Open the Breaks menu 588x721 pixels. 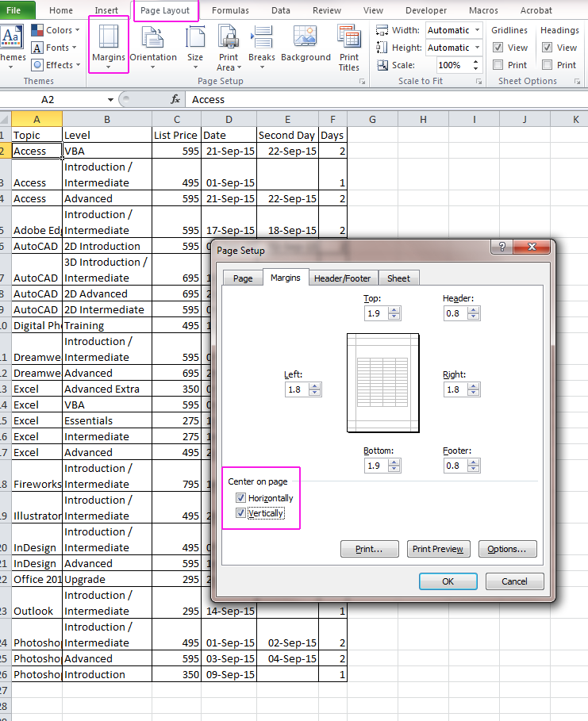coord(261,48)
